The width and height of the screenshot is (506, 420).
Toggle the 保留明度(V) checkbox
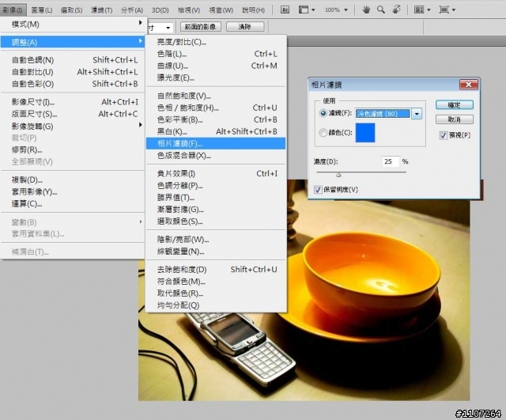pos(318,190)
